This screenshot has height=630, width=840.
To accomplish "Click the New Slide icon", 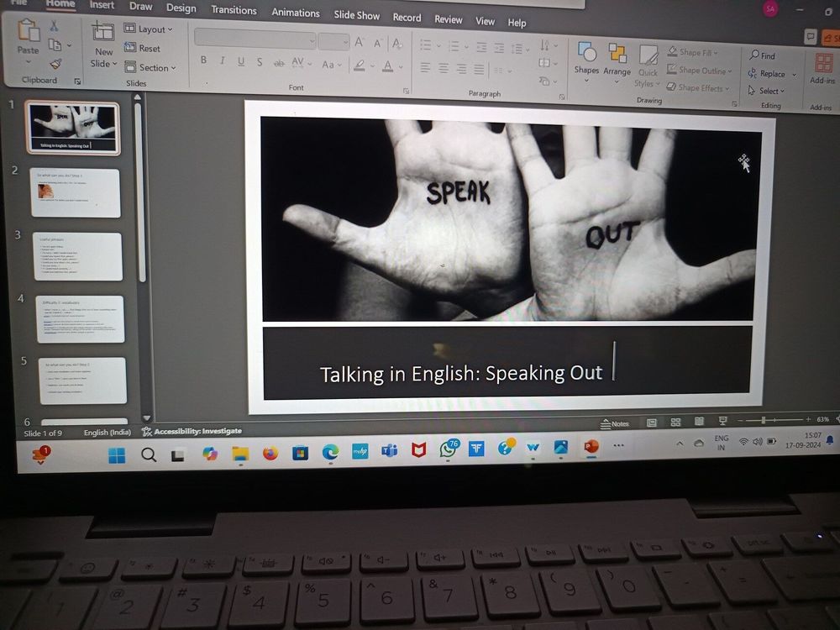I will point(102,32).
